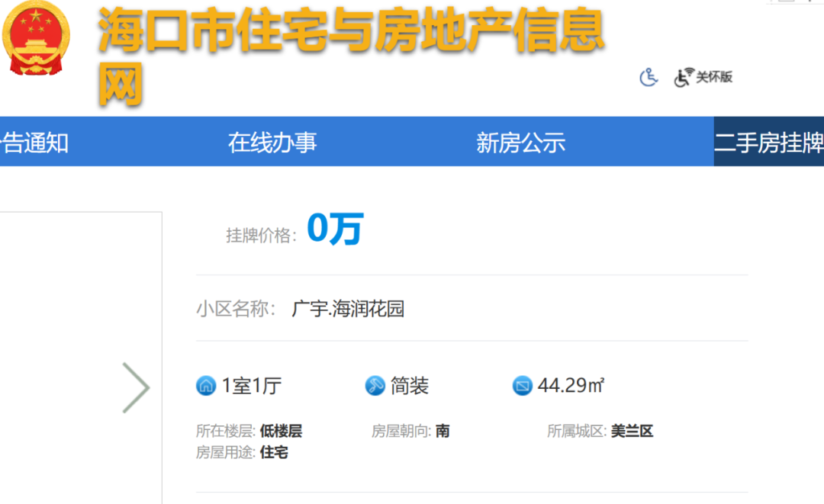
Task: Click the decoration icon beside 简装
Action: 375,386
